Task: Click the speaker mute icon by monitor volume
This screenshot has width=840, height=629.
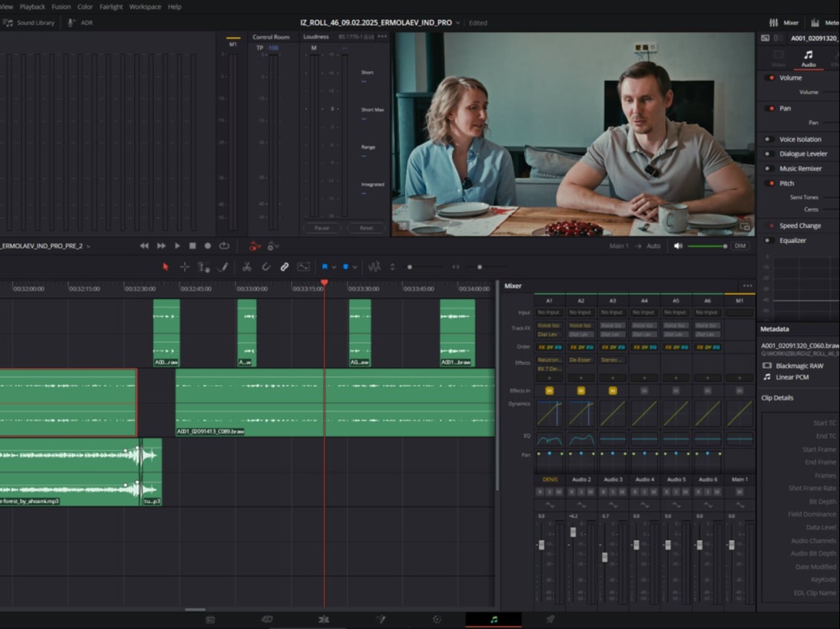Action: (x=679, y=246)
